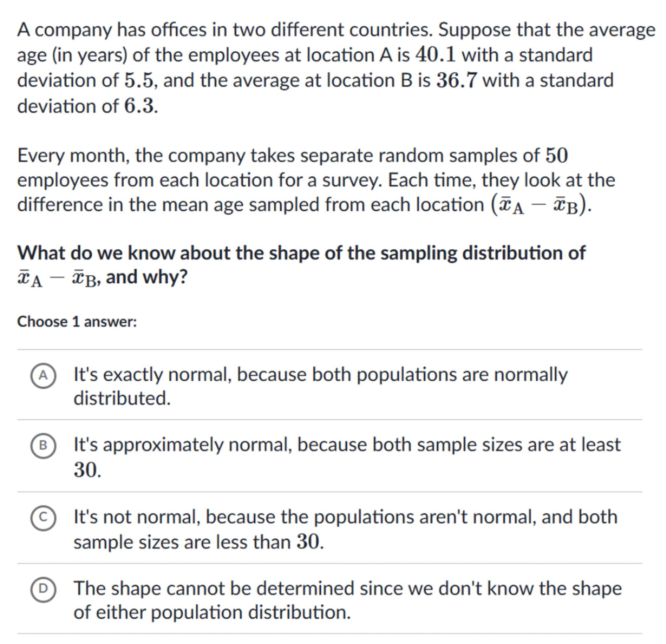Click the standard deviation value 6.3
The width and height of the screenshot is (666, 644).
click(139, 106)
